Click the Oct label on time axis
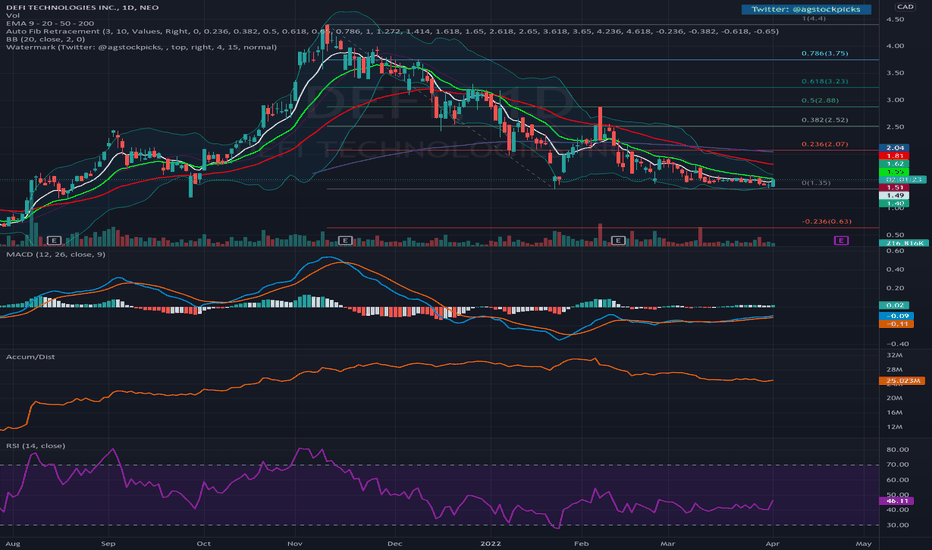The width and height of the screenshot is (932, 550). pyautogui.click(x=203, y=543)
